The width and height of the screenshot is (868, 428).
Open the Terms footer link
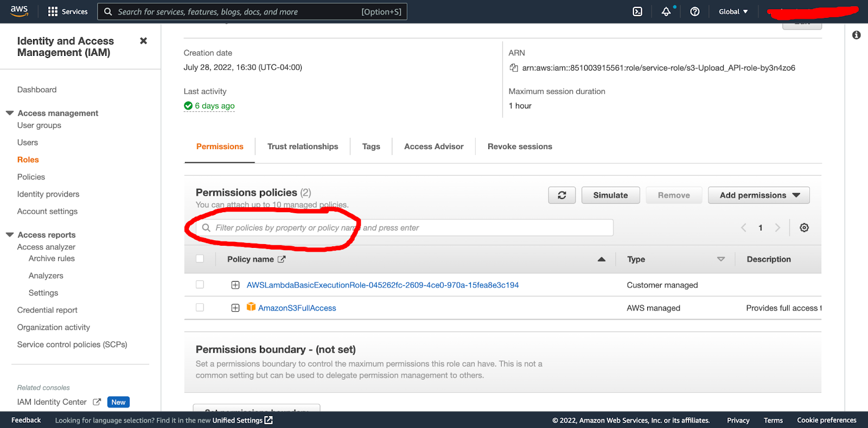point(773,420)
